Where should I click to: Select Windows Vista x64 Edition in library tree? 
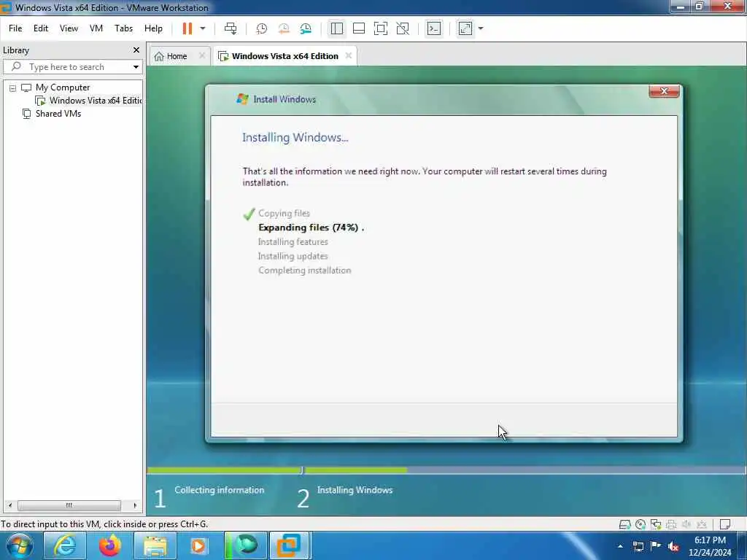pos(96,101)
